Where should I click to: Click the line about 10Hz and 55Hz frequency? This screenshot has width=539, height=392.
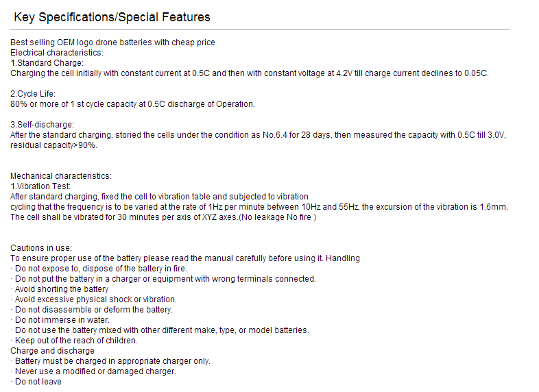point(259,207)
